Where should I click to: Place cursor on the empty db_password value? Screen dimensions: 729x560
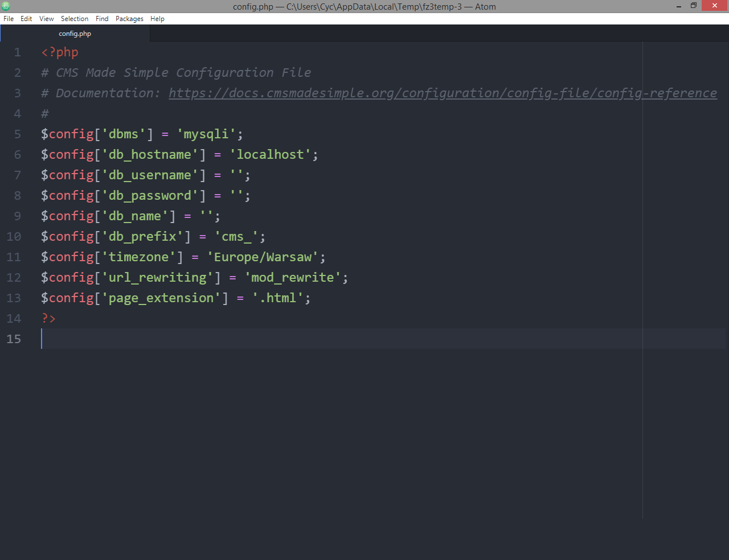click(x=235, y=195)
